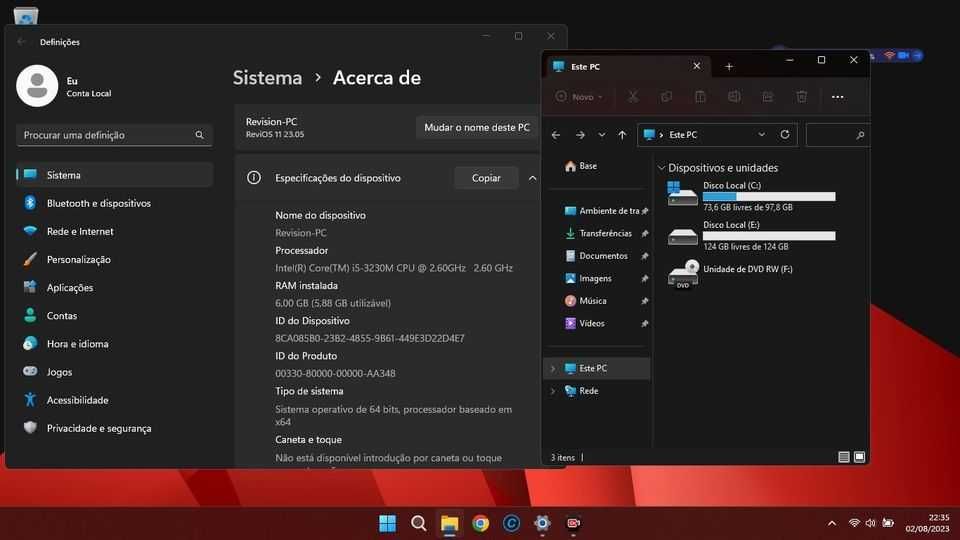Click the Wi-Fi icon in the system tray
Viewport: 960px width, 540px height.
(854, 523)
